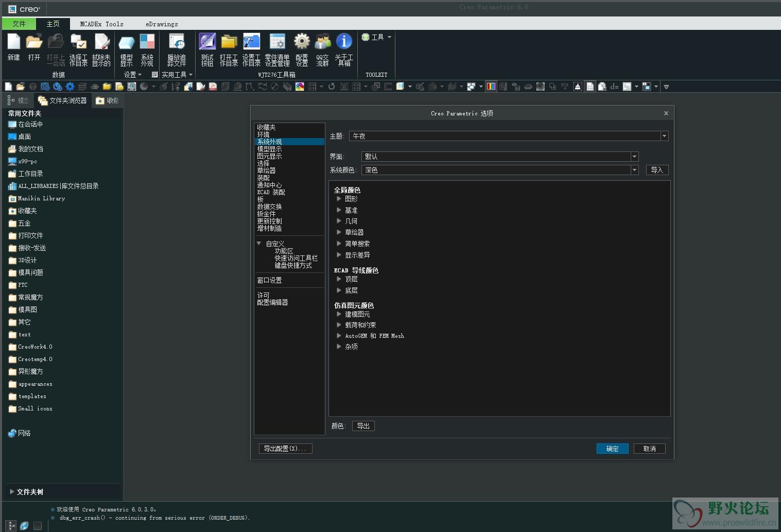Open the 文件 menu tab
Screen dimensions: 781x532
click(x=19, y=24)
